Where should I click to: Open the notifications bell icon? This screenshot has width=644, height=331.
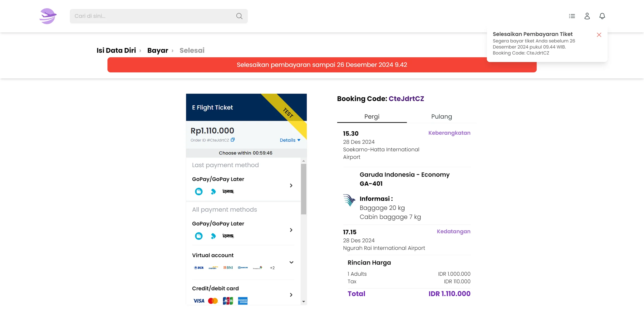602,16
